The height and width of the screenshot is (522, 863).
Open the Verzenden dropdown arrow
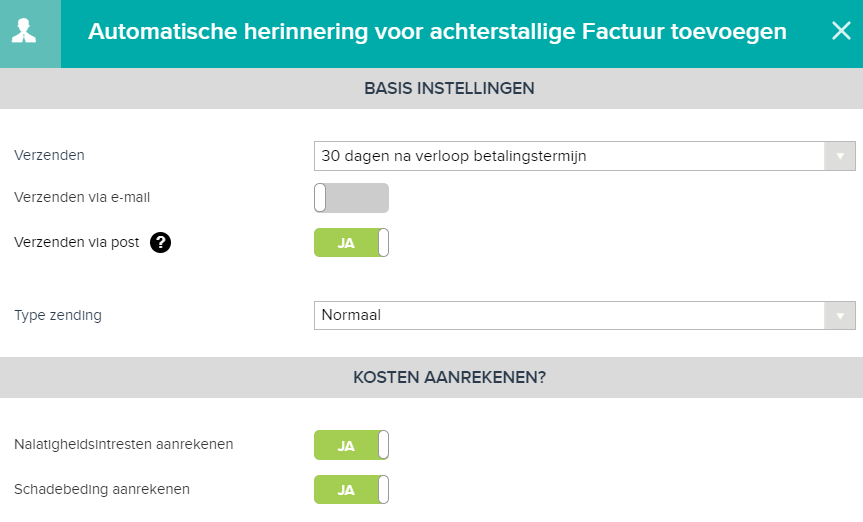pos(839,156)
